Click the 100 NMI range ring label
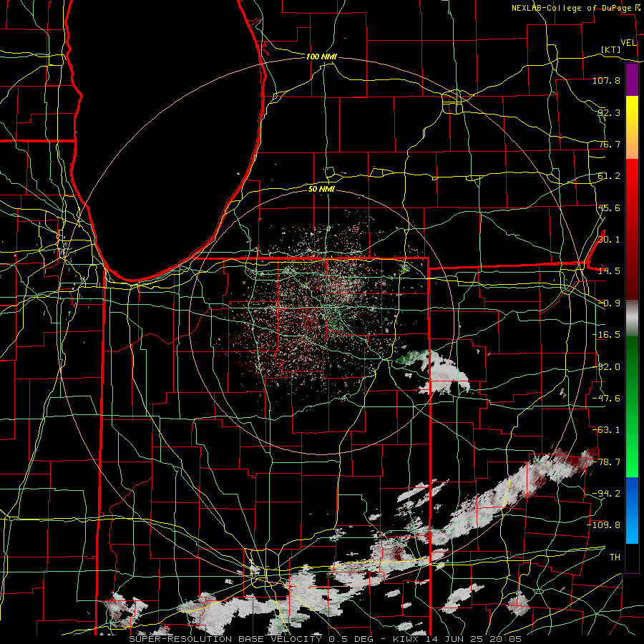This screenshot has height=644, width=644. [321, 57]
